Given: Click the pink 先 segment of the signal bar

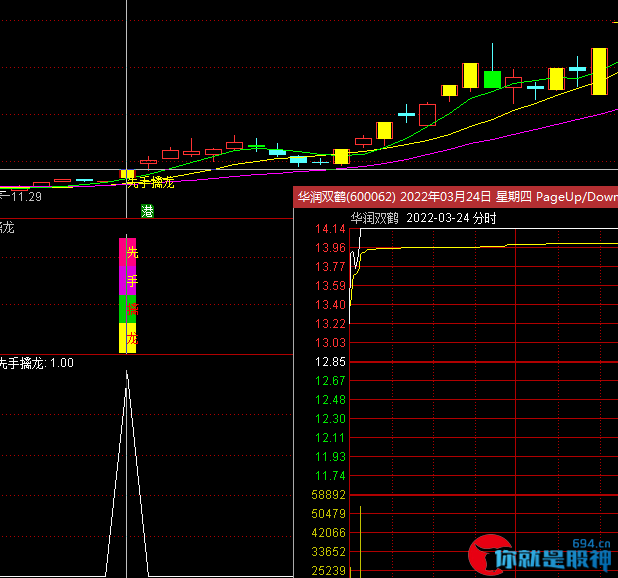Looking at the screenshot, I should click(x=128, y=252).
